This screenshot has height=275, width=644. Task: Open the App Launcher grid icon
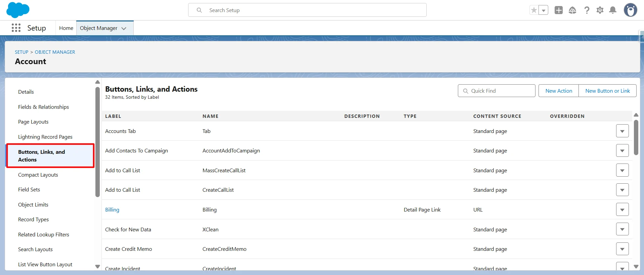point(16,28)
